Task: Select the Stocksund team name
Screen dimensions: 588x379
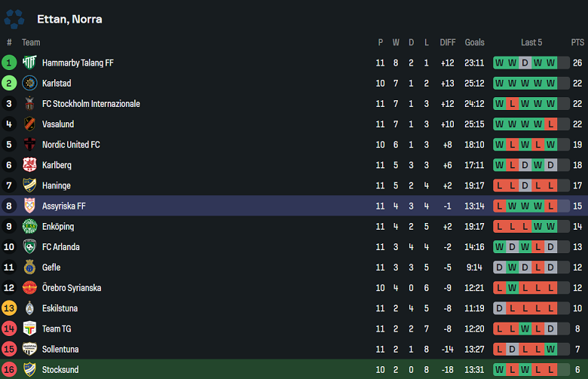Action: 61,369
